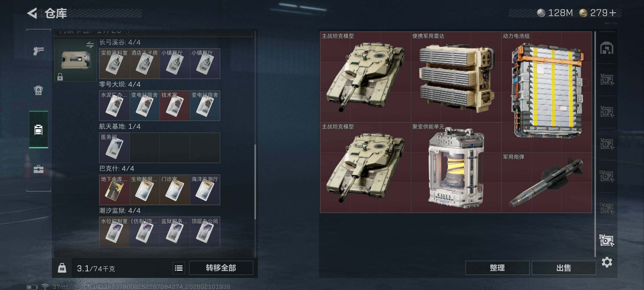This screenshot has height=290, width=644.
Task: Click the 转移全部 button
Action: pos(221,268)
